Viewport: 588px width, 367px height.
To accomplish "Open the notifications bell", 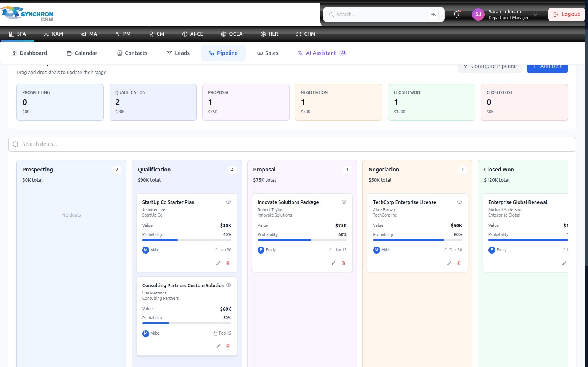I will [x=456, y=15].
